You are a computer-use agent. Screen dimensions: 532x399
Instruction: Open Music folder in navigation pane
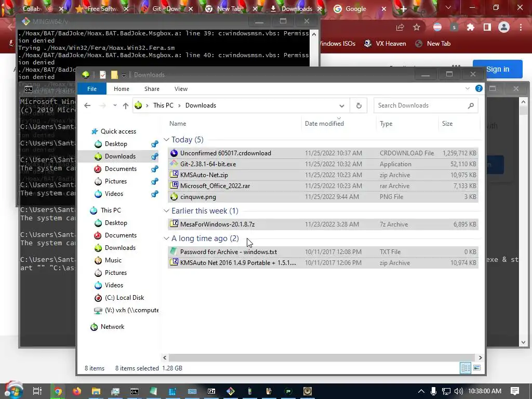click(x=113, y=260)
